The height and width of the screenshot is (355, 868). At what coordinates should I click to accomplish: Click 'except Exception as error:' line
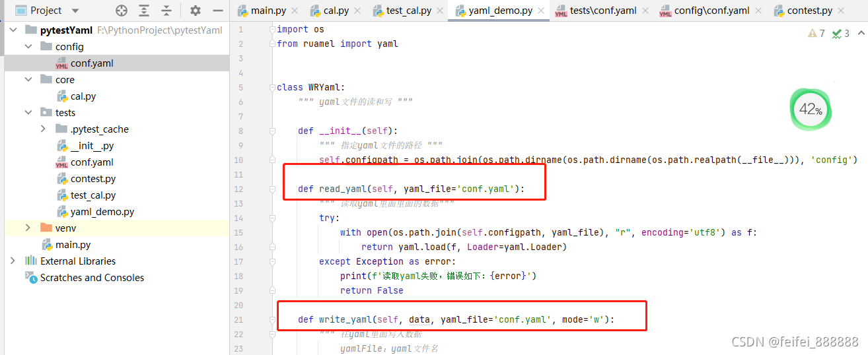[x=388, y=261]
